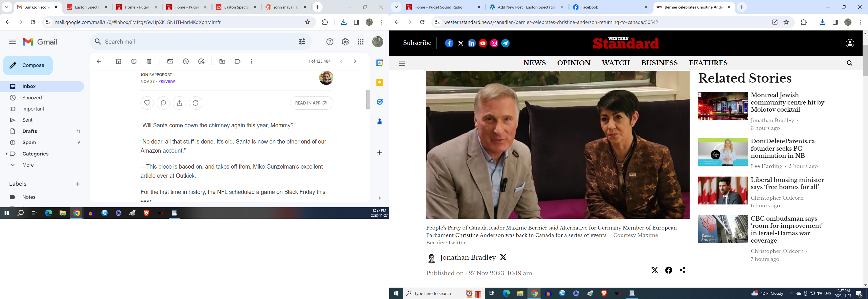Expand the Categories folder in Gmail

[7, 154]
